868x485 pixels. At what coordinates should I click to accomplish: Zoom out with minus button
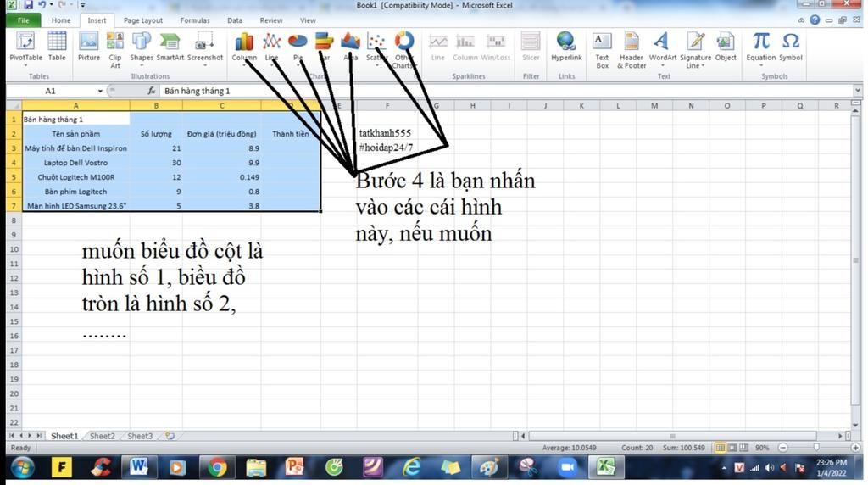click(x=782, y=448)
